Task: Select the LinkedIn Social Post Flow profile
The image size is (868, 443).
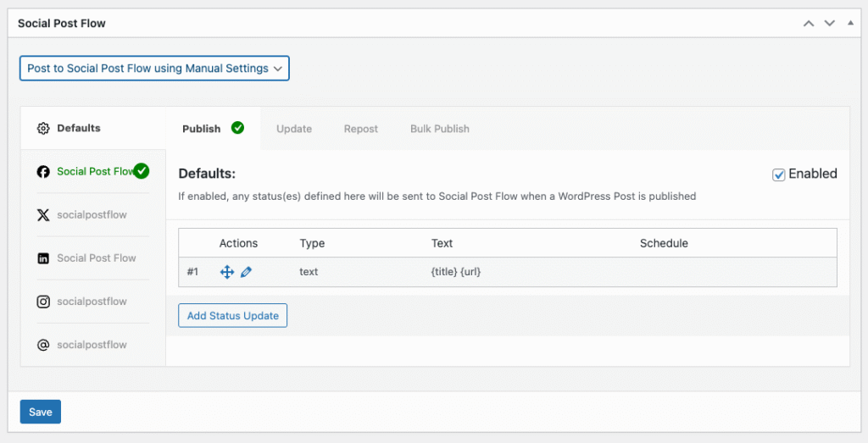Action: coord(93,258)
